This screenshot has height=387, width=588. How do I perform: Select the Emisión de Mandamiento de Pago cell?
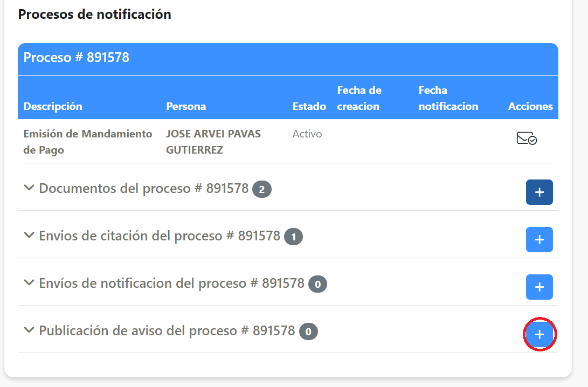pyautogui.click(x=88, y=142)
